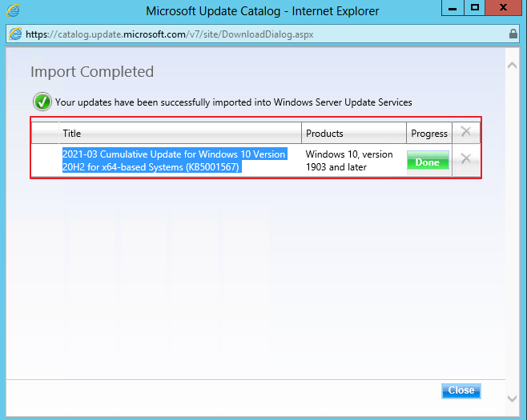Click the Progress column header

(429, 133)
